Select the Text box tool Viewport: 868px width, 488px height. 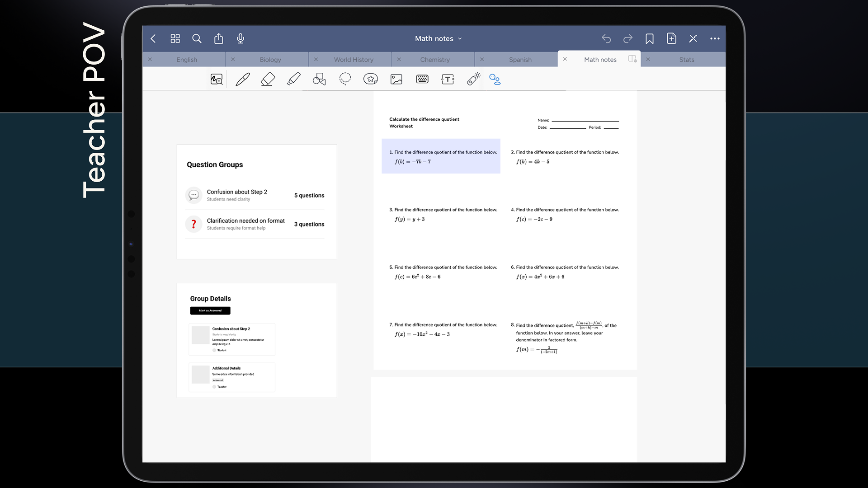(448, 80)
